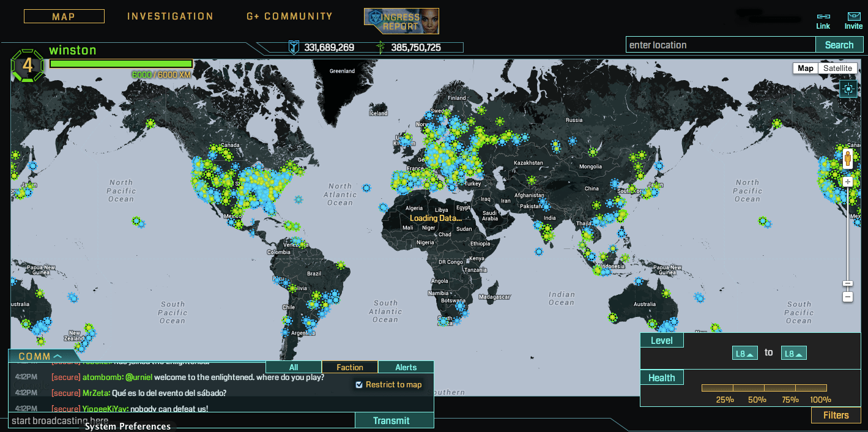Click the 6000 / 6000 XM readout
Screen dimensions: 868x432
[161, 75]
